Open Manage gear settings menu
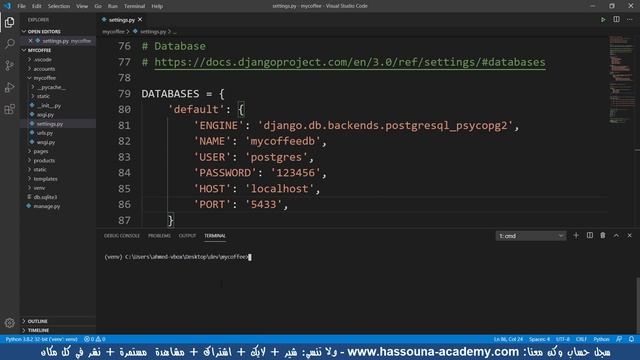 pyautogui.click(x=9, y=323)
